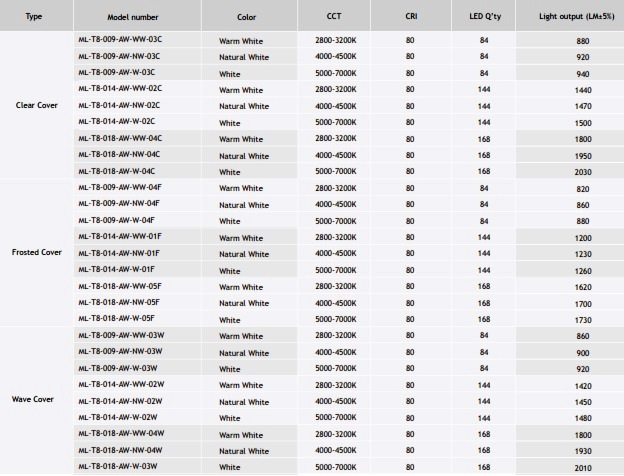Click model ML-T8-018-AW-NW-05F
The width and height of the screenshot is (624, 476).
(119, 302)
